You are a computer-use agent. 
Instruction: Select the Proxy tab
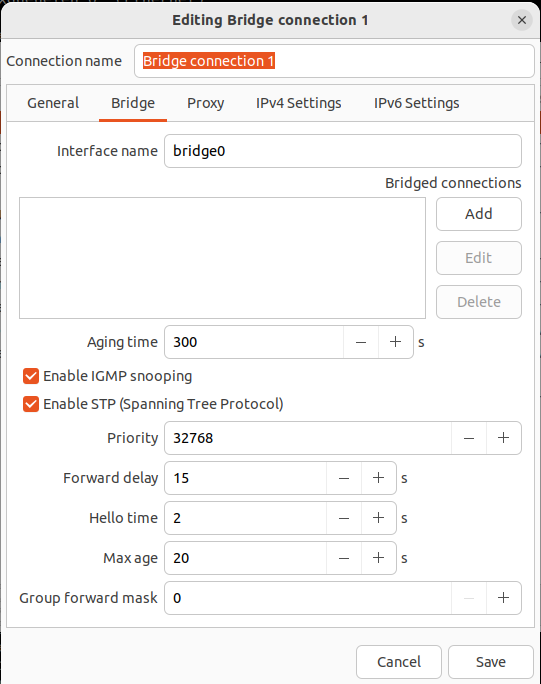pyautogui.click(x=205, y=103)
